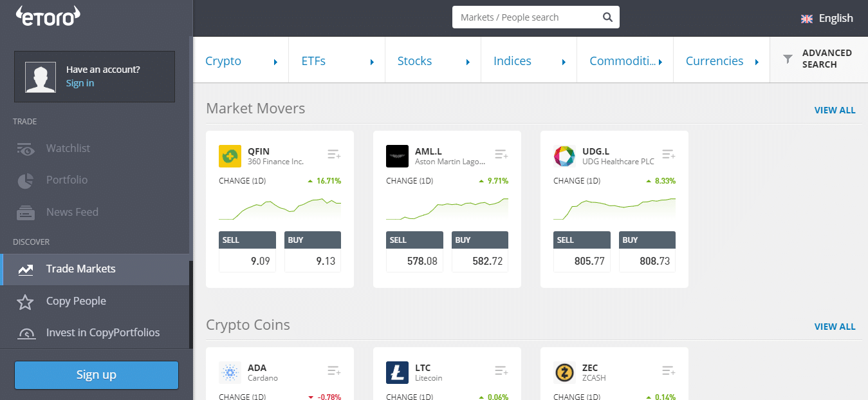Open the Indices markets tab
Viewport: 868px width, 400px height.
(x=529, y=60)
